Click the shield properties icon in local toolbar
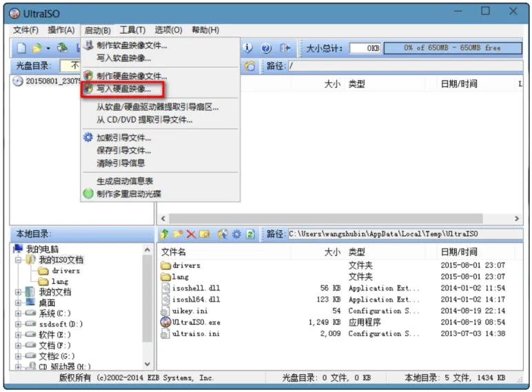Viewport: 532px width, 392px height. (x=223, y=234)
